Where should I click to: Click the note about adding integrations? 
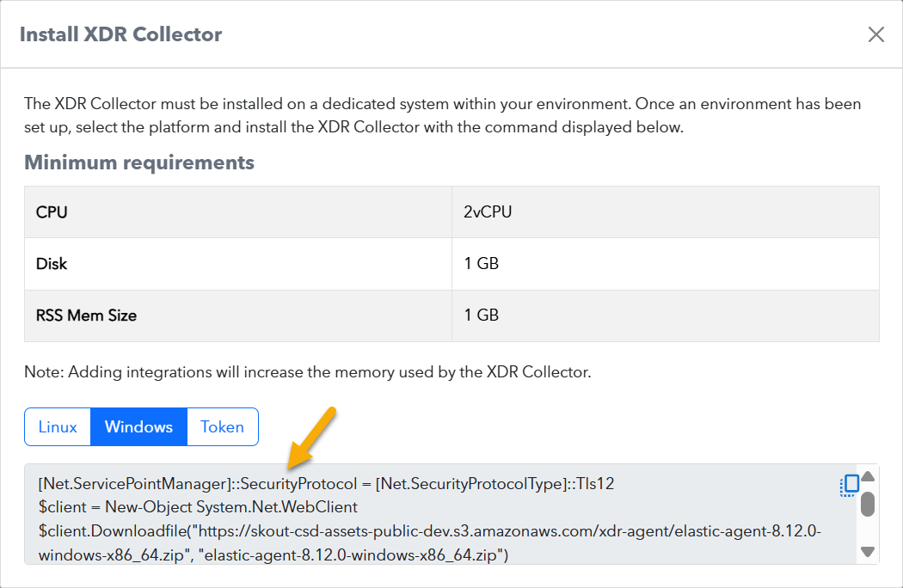click(x=307, y=373)
